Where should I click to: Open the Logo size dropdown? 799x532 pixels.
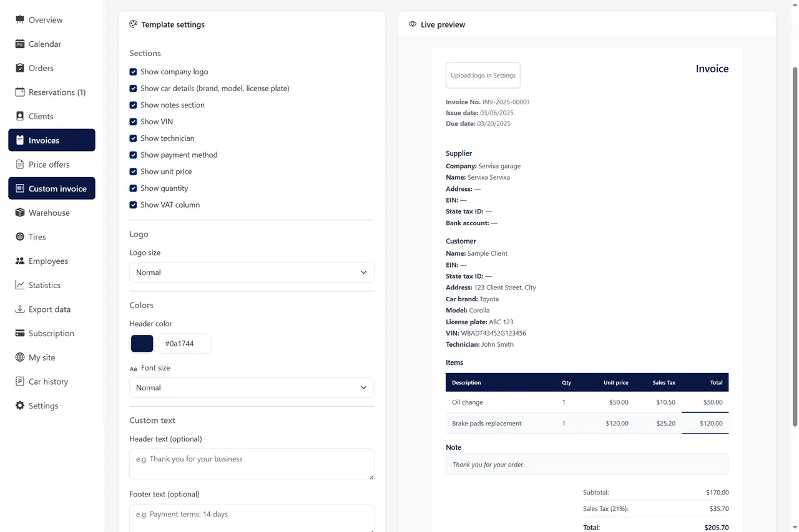[252, 273]
